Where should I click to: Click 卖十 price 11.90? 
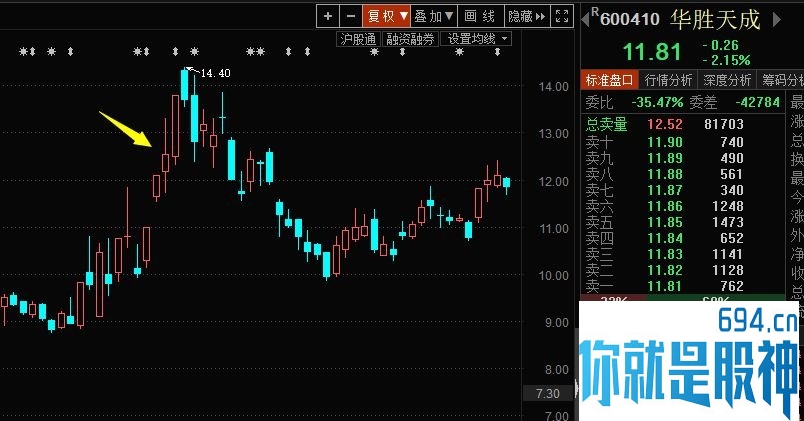[x=665, y=142]
